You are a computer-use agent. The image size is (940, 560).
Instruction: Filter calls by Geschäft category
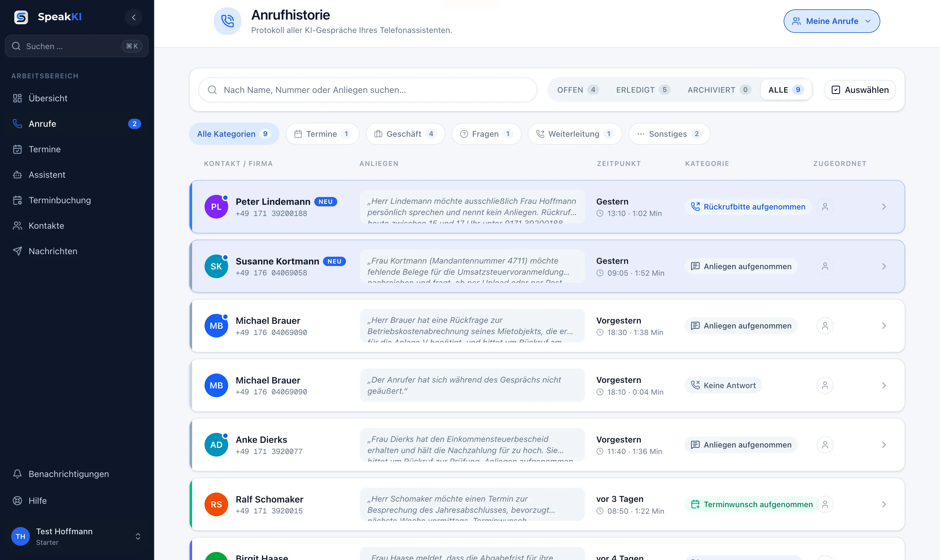[x=406, y=134]
